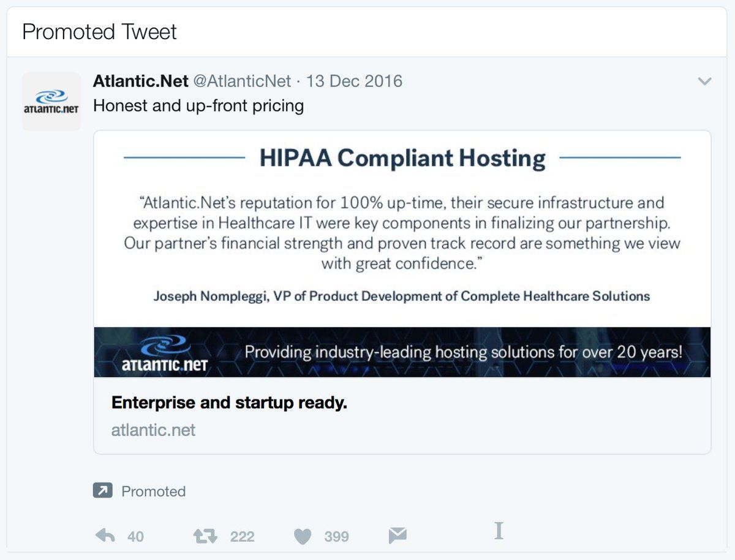Viewport: 735px width, 560px height.
Task: Click the HIPAA Compliant Hosting card heading
Action: click(x=402, y=158)
